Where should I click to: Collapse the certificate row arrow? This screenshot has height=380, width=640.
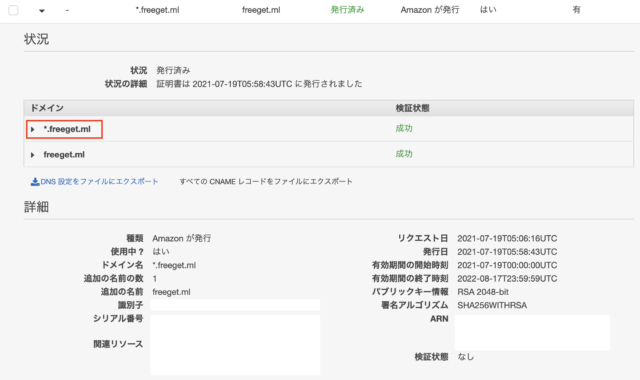pos(42,11)
